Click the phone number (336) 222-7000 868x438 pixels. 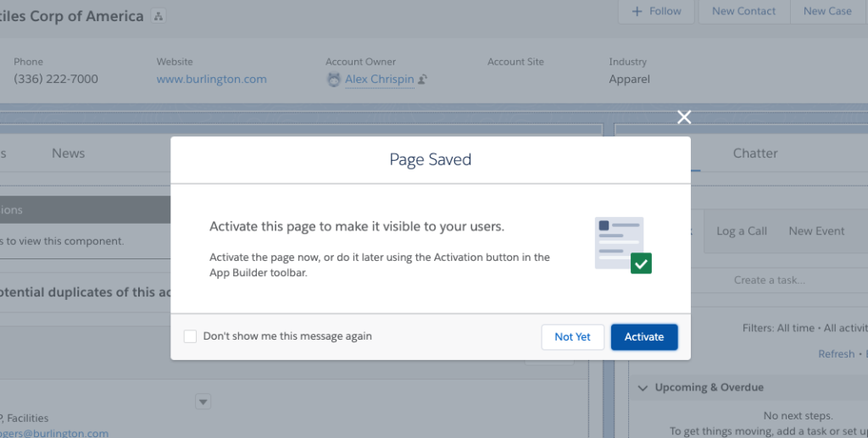click(56, 79)
